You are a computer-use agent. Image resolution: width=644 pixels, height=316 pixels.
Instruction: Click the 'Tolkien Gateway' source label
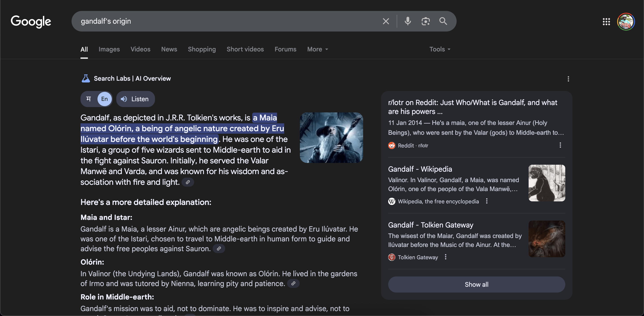[418, 257]
